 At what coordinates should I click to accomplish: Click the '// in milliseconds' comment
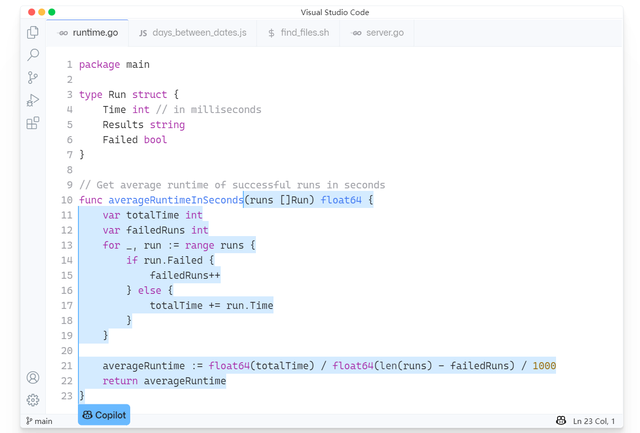coord(208,109)
